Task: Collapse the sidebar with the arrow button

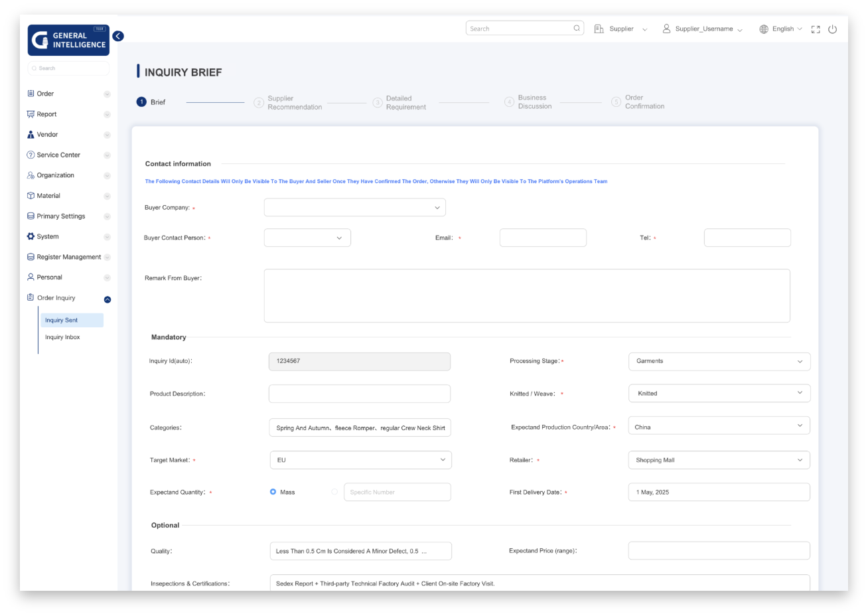Action: 118,36
